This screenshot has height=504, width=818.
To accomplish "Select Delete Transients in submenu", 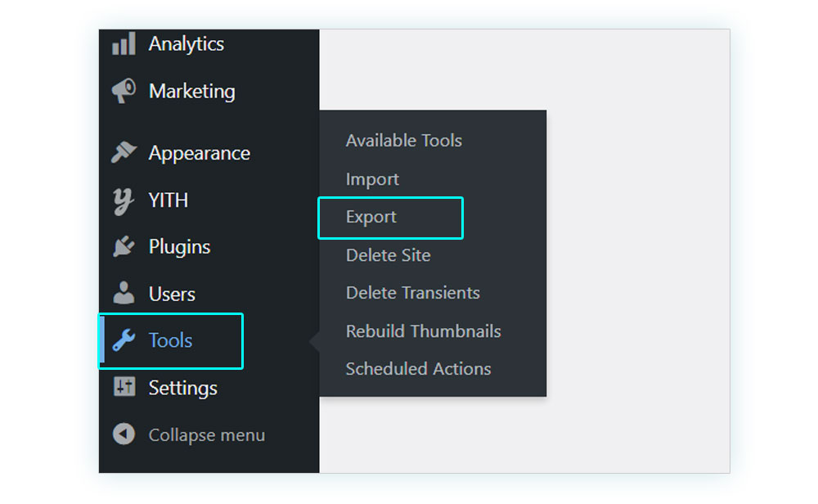I will coord(412,293).
